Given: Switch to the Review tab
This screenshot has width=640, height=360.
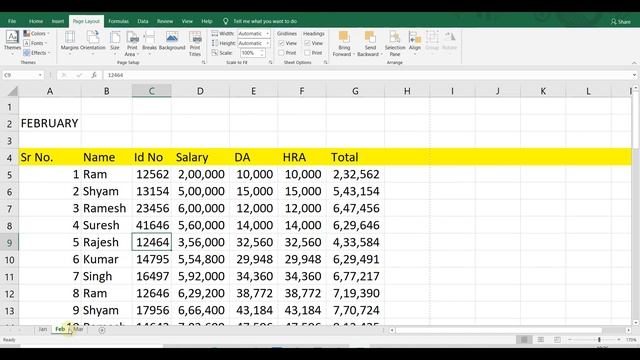Looking at the screenshot, I should pyautogui.click(x=165, y=21).
